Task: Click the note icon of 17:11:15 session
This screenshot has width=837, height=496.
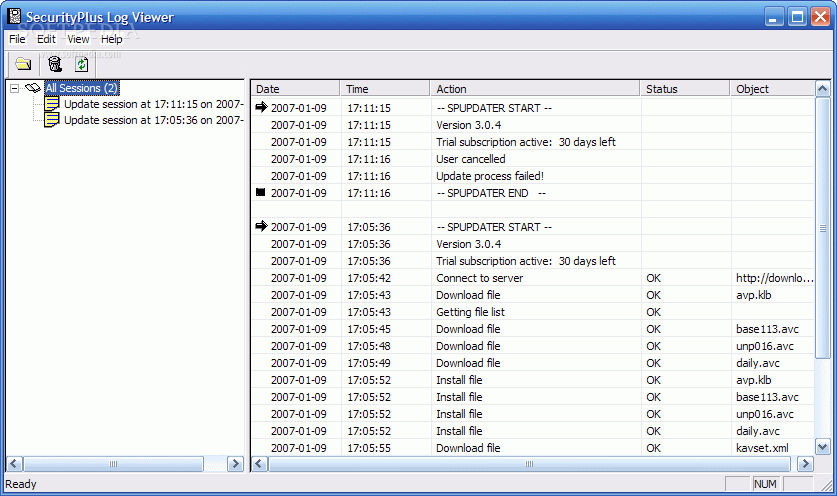Action: pos(51,104)
